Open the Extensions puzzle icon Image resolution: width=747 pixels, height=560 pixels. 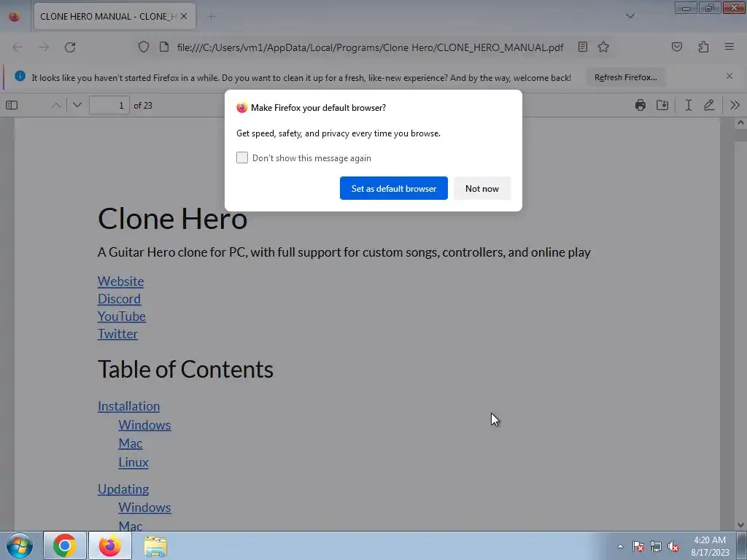[x=704, y=47]
